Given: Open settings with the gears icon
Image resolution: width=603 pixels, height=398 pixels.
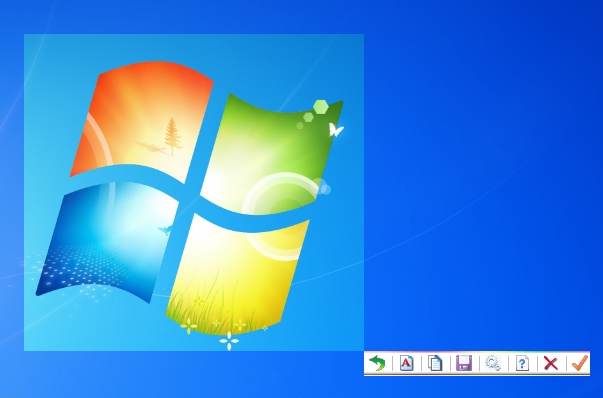Looking at the screenshot, I should click(493, 363).
